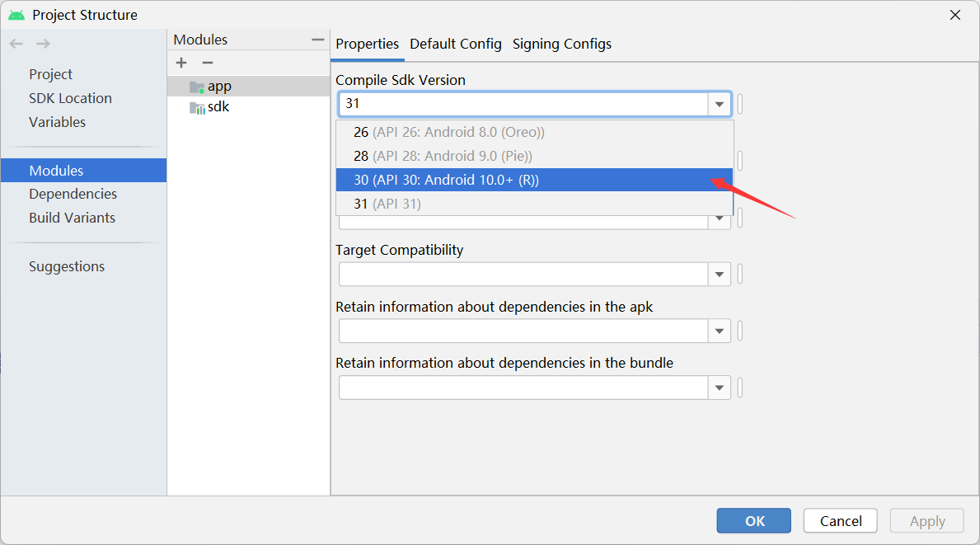The height and width of the screenshot is (545, 980).
Task: Select Modules in the sidebar
Action: coord(84,171)
